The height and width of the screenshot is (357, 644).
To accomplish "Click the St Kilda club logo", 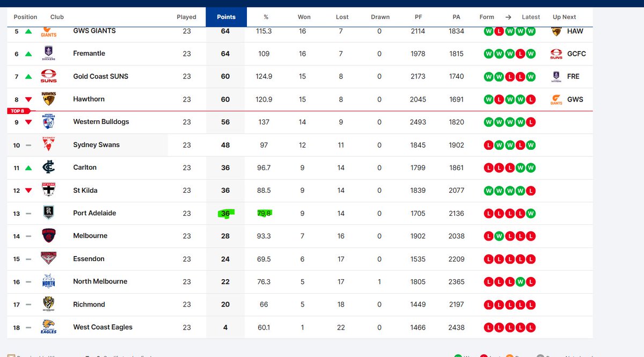I will click(49, 191).
